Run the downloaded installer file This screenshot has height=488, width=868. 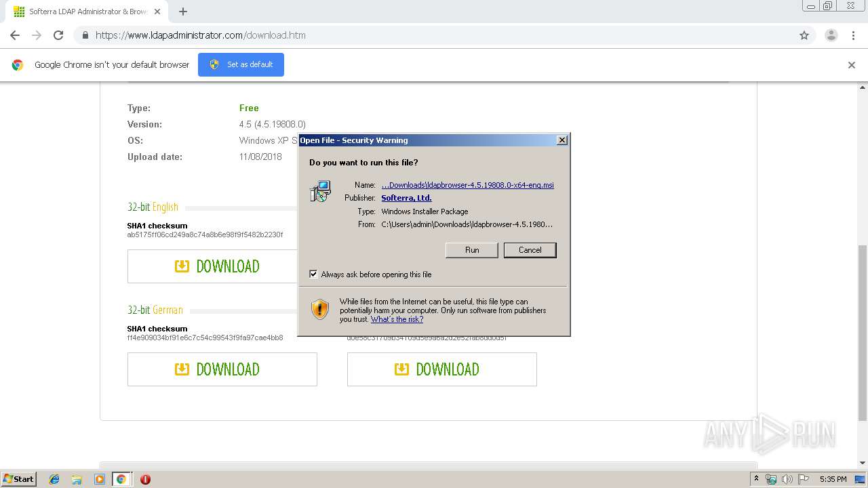click(472, 250)
